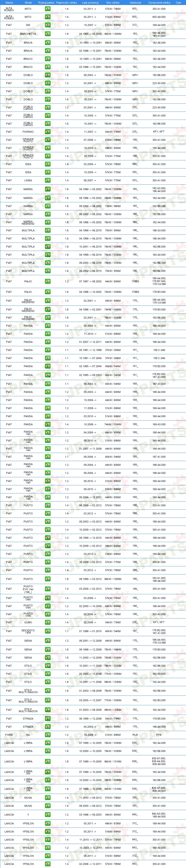Click the fuel icon for ALFA ROMEO MITO 03.2011
Image resolution: width=186 pixels, height=868 pixels.
point(48,9)
